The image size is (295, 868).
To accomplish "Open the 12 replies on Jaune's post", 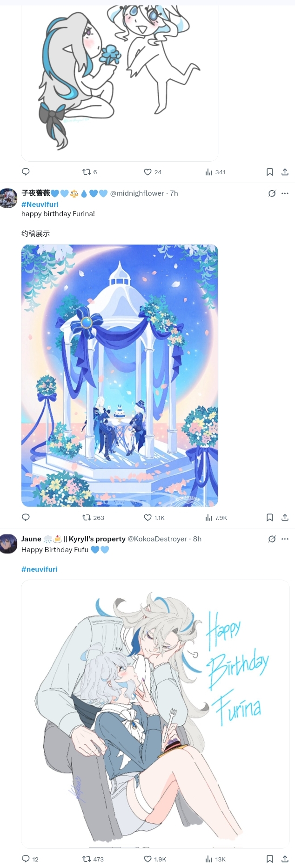I will 30,859.
